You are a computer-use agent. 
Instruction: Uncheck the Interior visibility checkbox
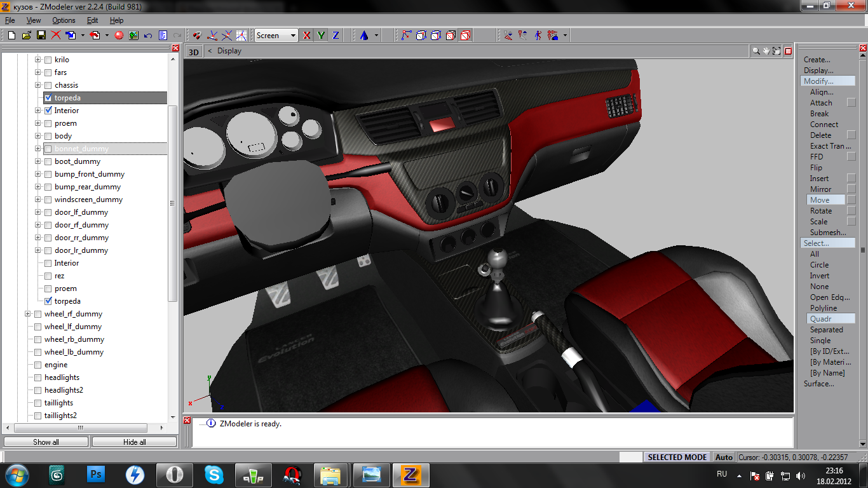(x=48, y=111)
